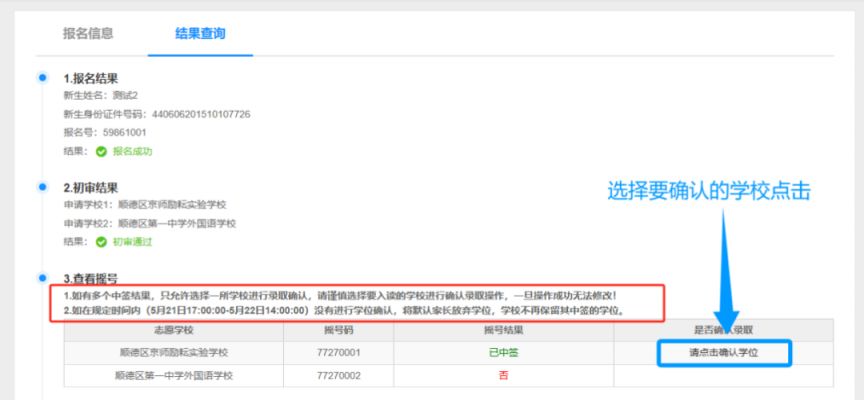This screenshot has height=400, width=864.
Task: Click lottery number 77270002
Action: tap(338, 376)
